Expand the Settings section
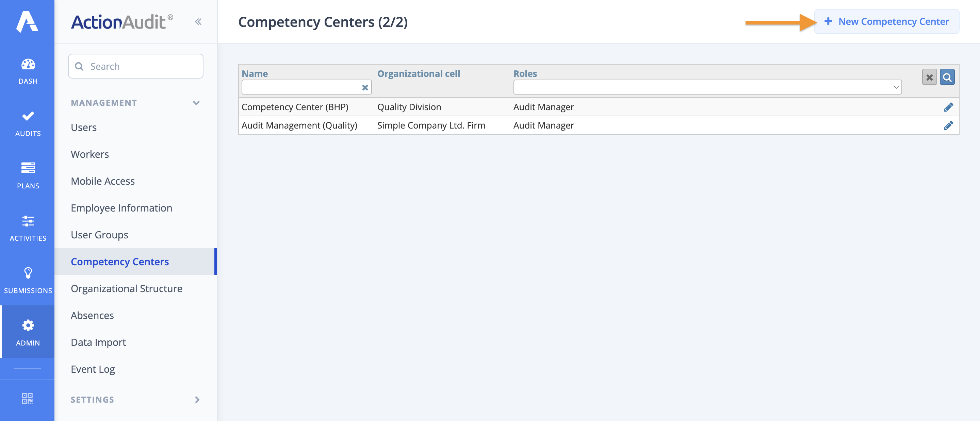 click(197, 400)
